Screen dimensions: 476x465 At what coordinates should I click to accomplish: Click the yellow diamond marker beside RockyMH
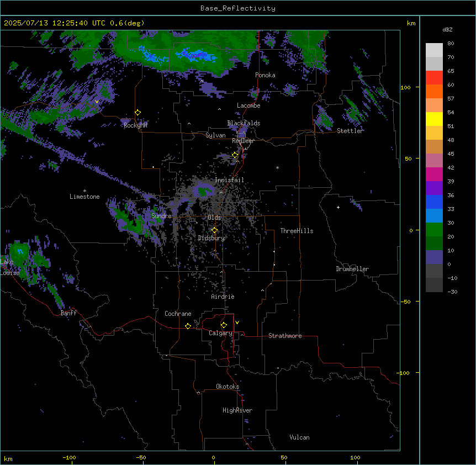138,113
